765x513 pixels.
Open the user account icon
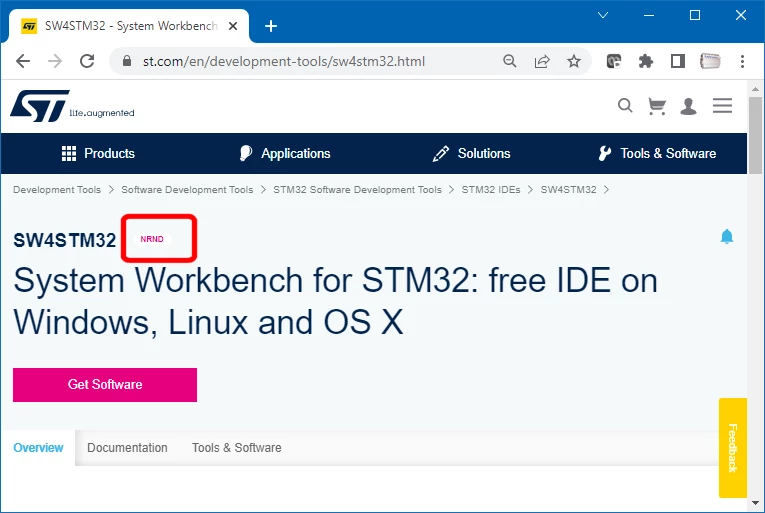point(688,106)
